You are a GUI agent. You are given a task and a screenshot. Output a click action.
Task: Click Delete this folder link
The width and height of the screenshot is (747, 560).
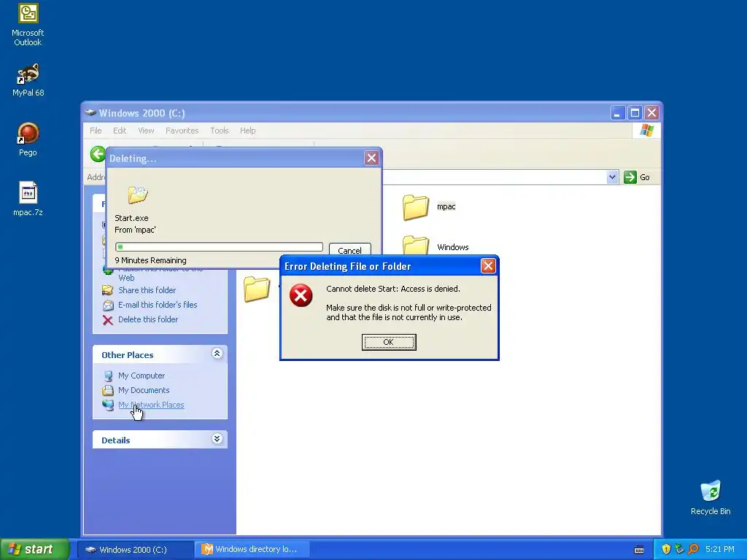(148, 320)
